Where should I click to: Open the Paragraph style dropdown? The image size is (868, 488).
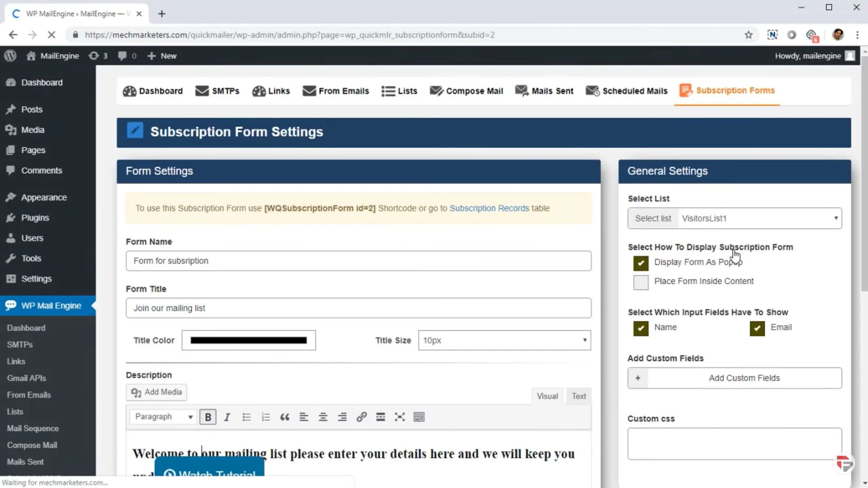[x=163, y=417]
